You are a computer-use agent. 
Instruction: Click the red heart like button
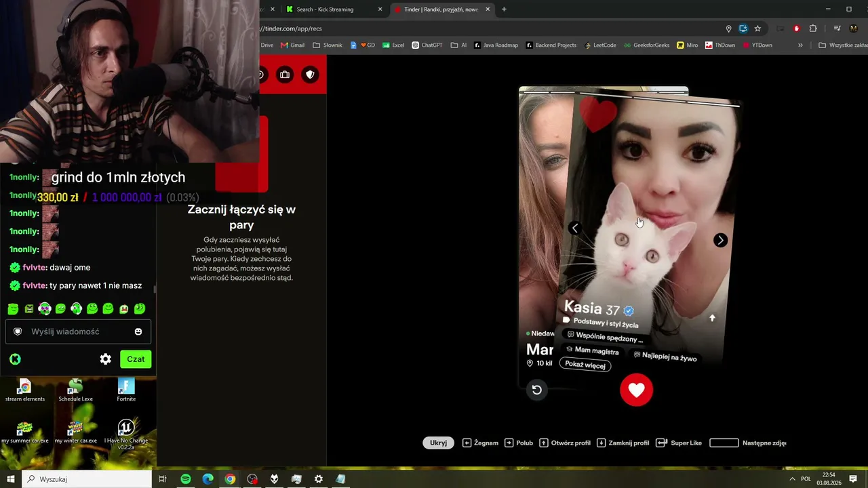click(636, 390)
